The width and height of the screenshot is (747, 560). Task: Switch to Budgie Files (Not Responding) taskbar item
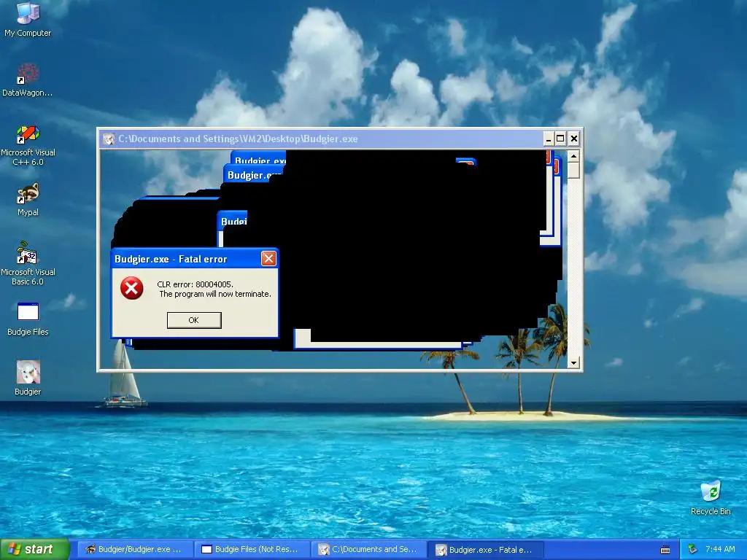tap(252, 550)
